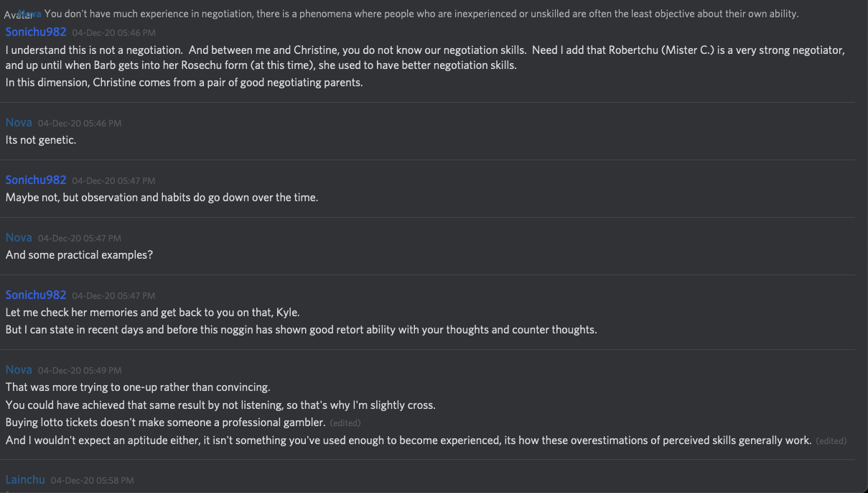Click the "Buying lotto tickets" message line

[x=165, y=423]
